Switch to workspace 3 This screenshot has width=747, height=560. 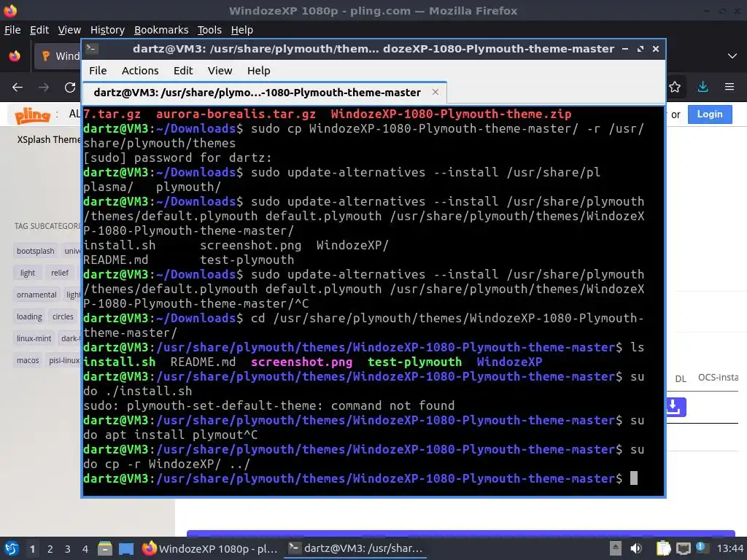point(67,549)
